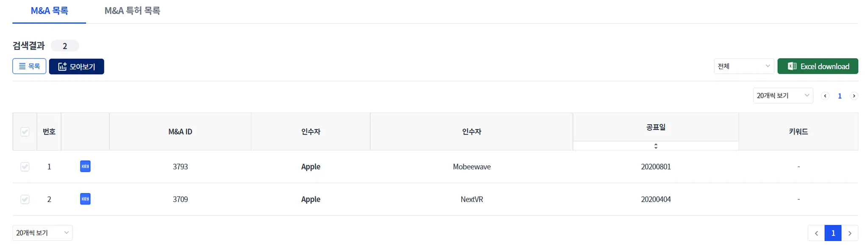Image resolution: width=868 pixels, height=247 pixels.
Task: Click the 공표일 sort arrows icon
Action: pos(656,146)
